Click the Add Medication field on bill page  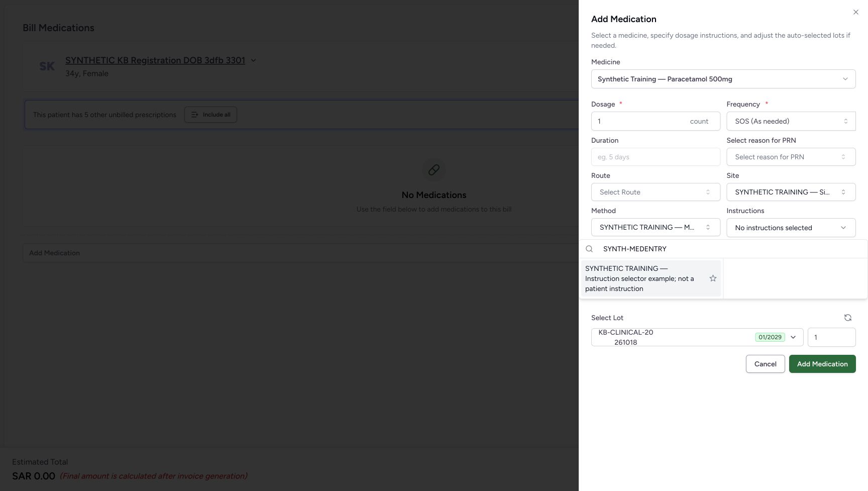pos(300,253)
